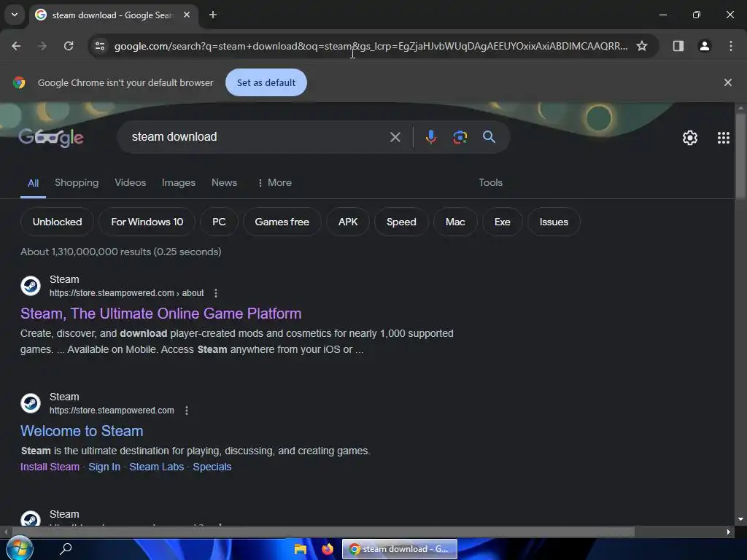
Task: Open options for second store.steampowered.com result
Action: (x=186, y=411)
